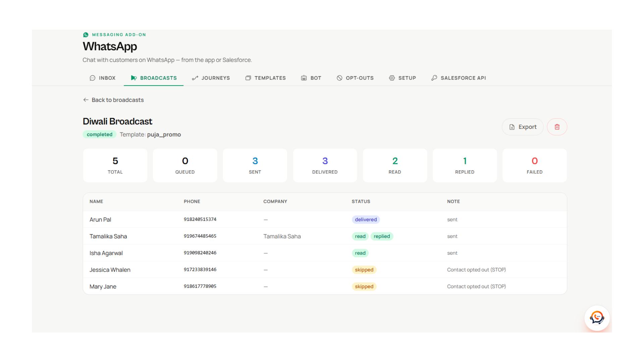Screen dimensions: 644x362
Task: Click the Inbox chat bubble icon
Action: [93, 78]
